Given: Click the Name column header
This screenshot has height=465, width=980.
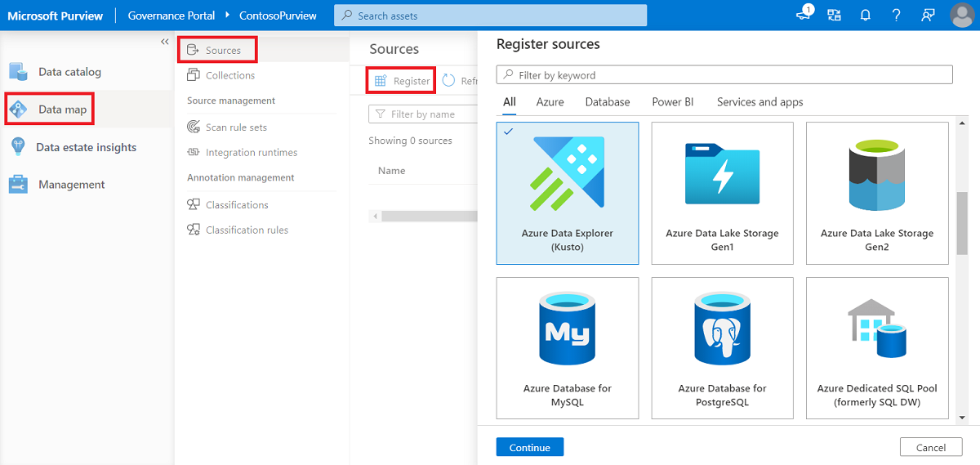Looking at the screenshot, I should coord(392,171).
